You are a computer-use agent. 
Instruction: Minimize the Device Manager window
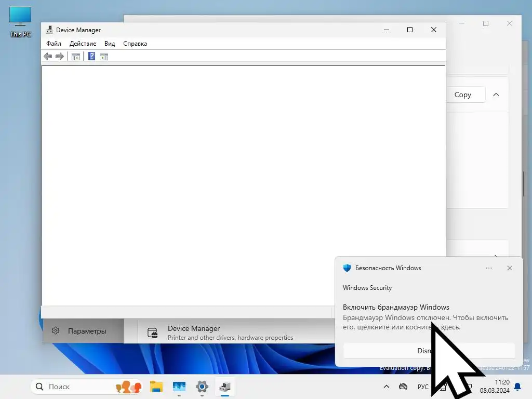[x=387, y=30]
